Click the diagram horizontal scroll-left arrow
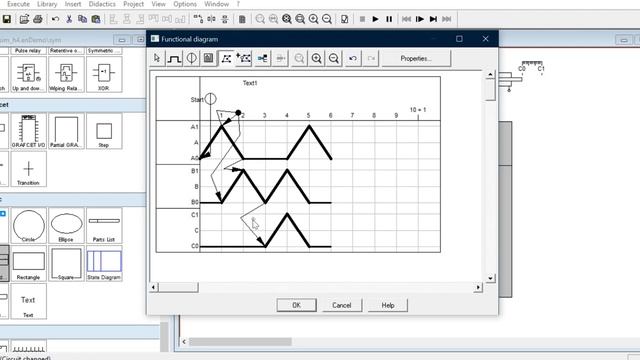The width and height of the screenshot is (640, 360). pos(153,287)
